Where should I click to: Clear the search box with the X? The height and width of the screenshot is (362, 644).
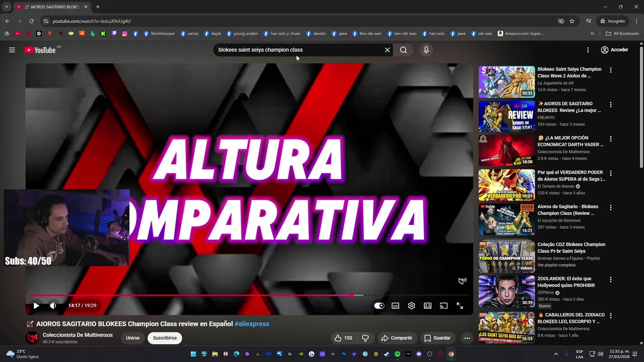pos(387,50)
